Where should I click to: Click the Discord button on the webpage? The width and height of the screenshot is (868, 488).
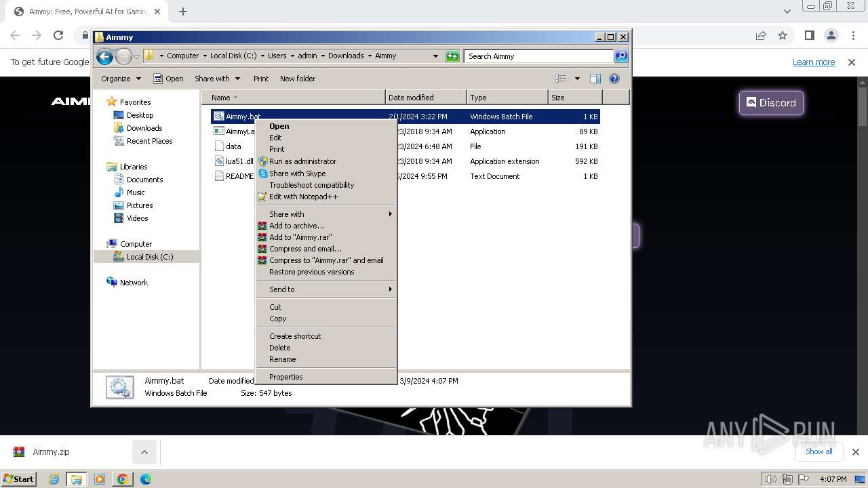click(x=771, y=103)
